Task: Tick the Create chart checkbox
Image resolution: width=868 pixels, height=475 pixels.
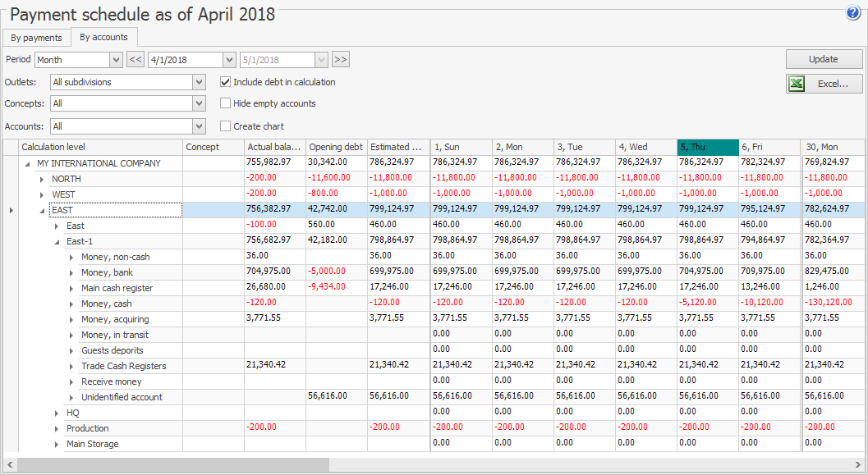Action: [x=226, y=126]
